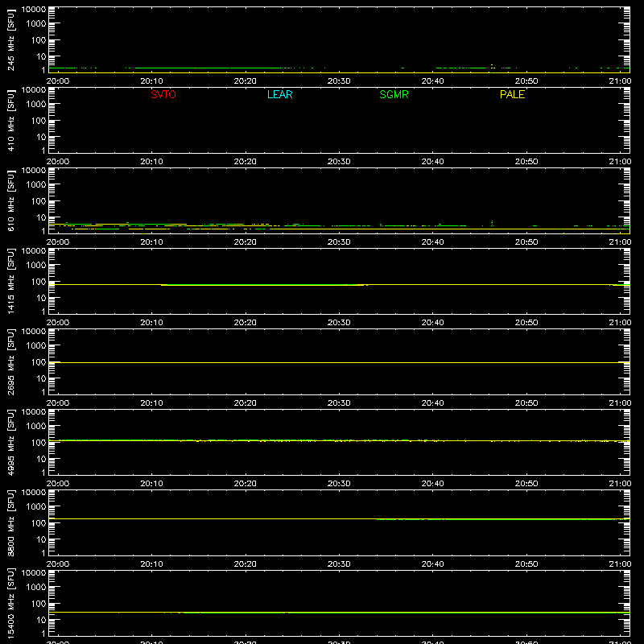Select the 245 MHz [SFU] axis title
644x644 pixels.
pyautogui.click(x=10, y=39)
